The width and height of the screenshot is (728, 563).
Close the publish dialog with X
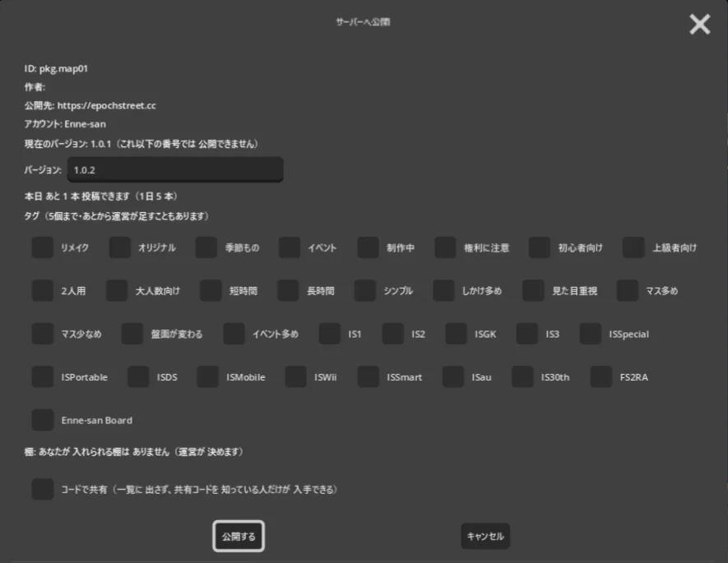[x=700, y=24]
